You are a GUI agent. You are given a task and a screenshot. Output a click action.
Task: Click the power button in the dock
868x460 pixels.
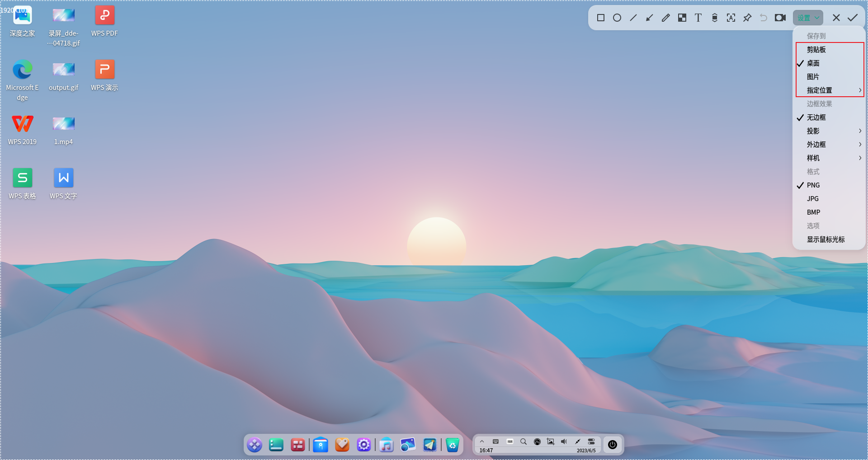(613, 445)
